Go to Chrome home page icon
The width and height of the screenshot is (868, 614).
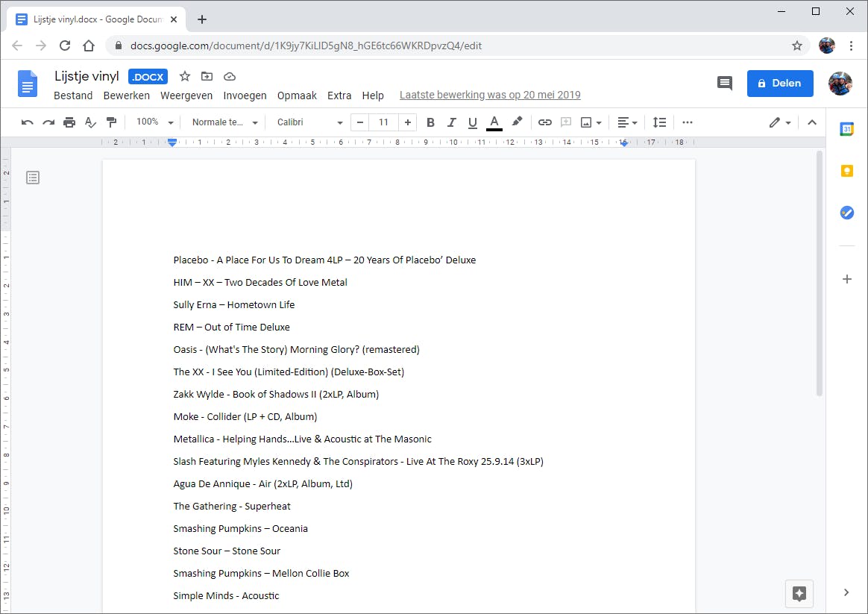89,46
